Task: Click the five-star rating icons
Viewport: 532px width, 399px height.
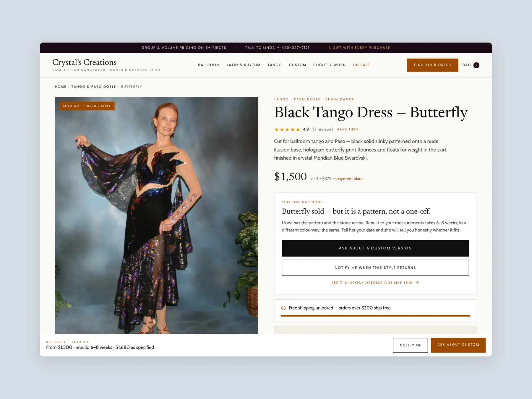Action: click(287, 129)
